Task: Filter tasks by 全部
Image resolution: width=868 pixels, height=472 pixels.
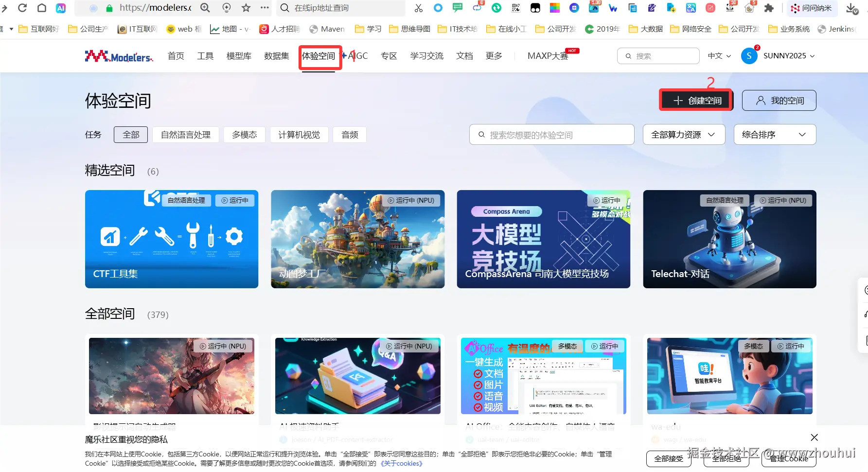Action: coord(131,135)
